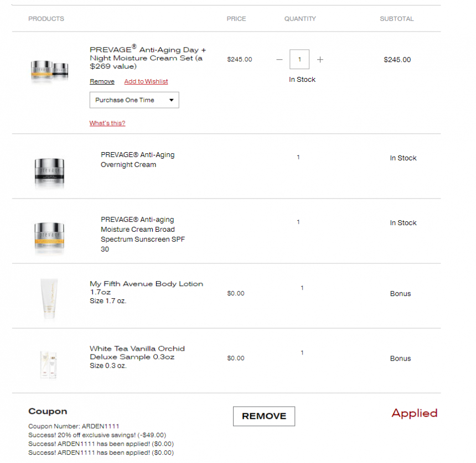
Task: Open the Overnight Cream jar thumbnail
Action: pyautogui.click(x=49, y=173)
